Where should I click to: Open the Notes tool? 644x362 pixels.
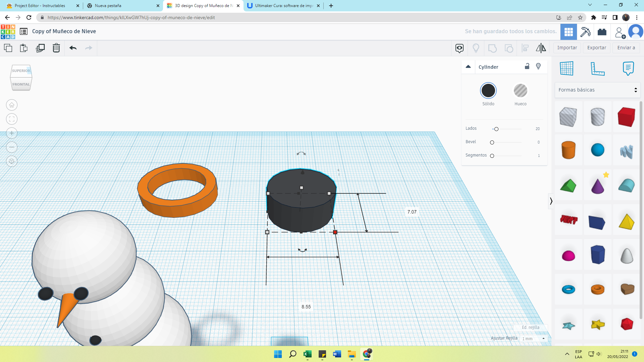[x=628, y=68]
